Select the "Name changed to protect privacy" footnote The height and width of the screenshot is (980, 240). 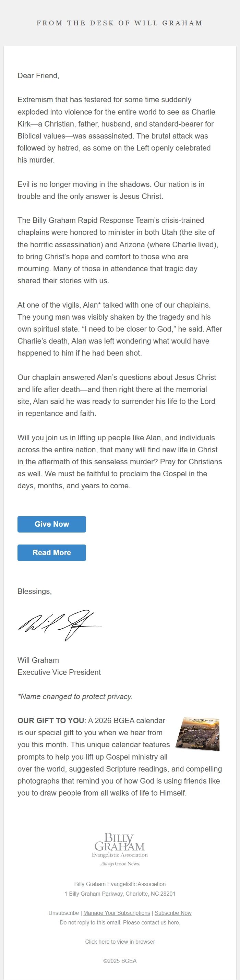(75, 696)
